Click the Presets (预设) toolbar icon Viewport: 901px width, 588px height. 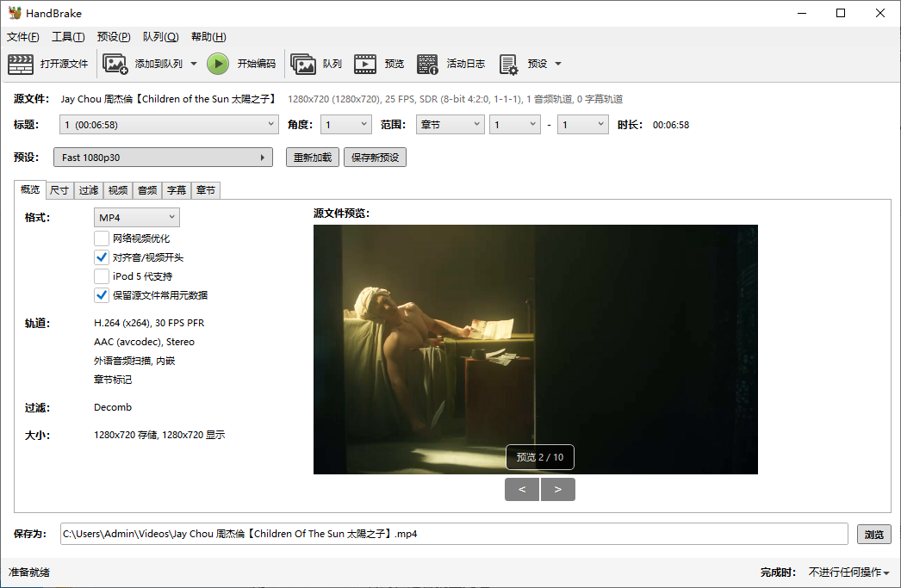pyautogui.click(x=508, y=65)
